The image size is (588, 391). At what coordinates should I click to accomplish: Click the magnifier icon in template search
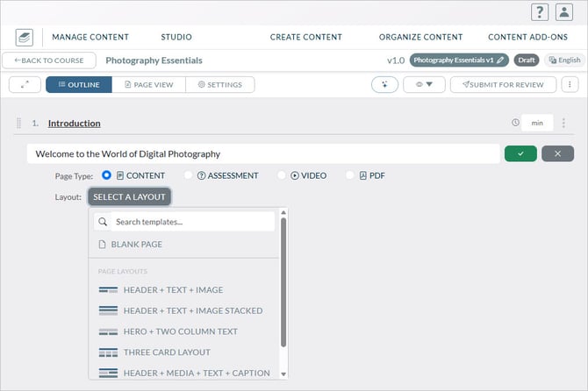pyautogui.click(x=103, y=222)
